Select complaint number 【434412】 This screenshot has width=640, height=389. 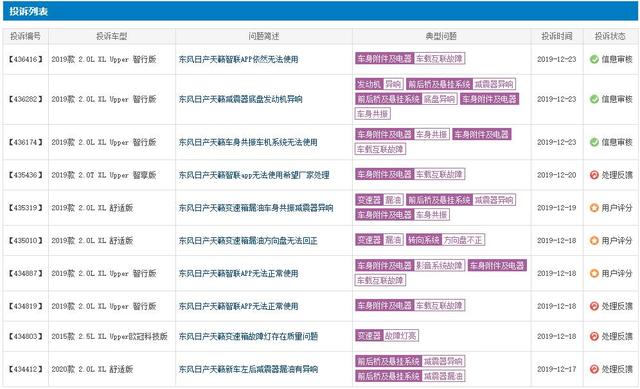[x=25, y=369]
